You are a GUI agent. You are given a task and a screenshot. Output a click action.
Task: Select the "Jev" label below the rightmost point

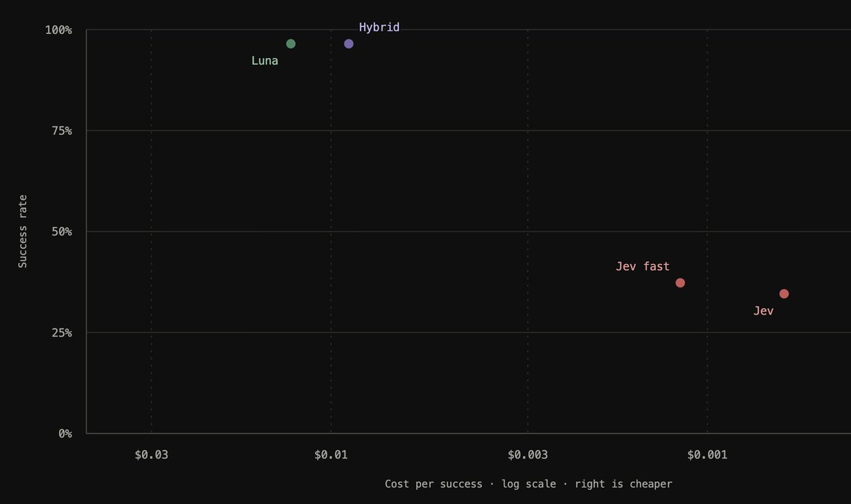(764, 311)
